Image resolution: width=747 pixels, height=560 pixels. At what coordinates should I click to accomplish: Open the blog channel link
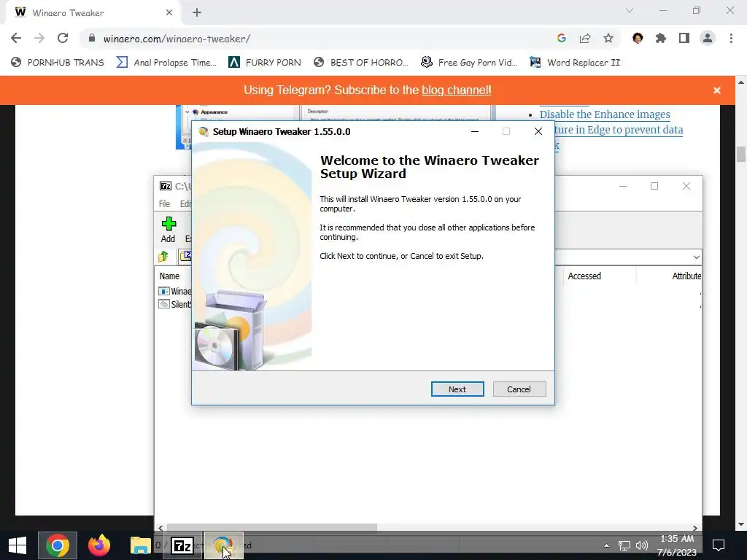[x=456, y=90]
